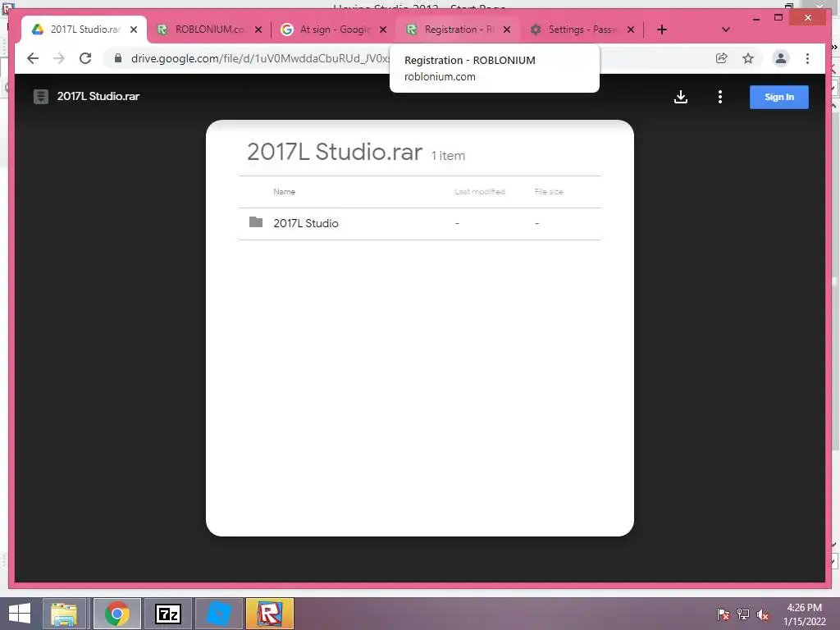The image size is (840, 630).
Task: Close the At sign Google tab
Action: point(383,30)
